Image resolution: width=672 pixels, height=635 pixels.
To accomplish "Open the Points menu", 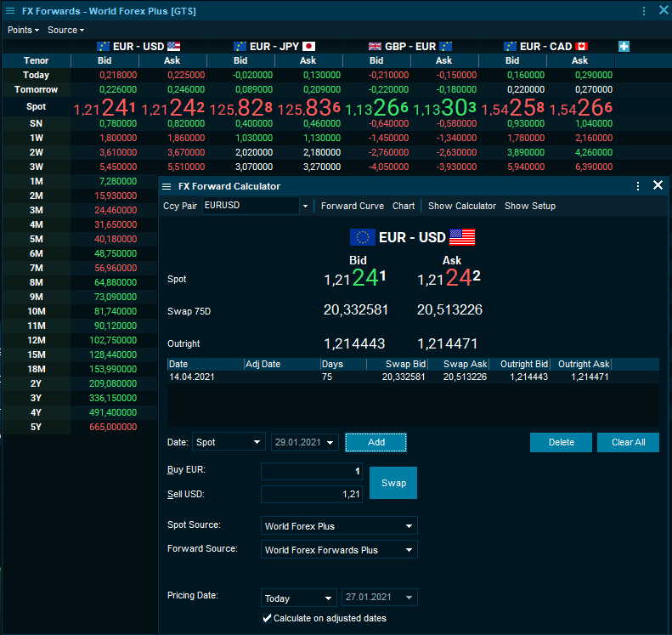I will tap(23, 30).
